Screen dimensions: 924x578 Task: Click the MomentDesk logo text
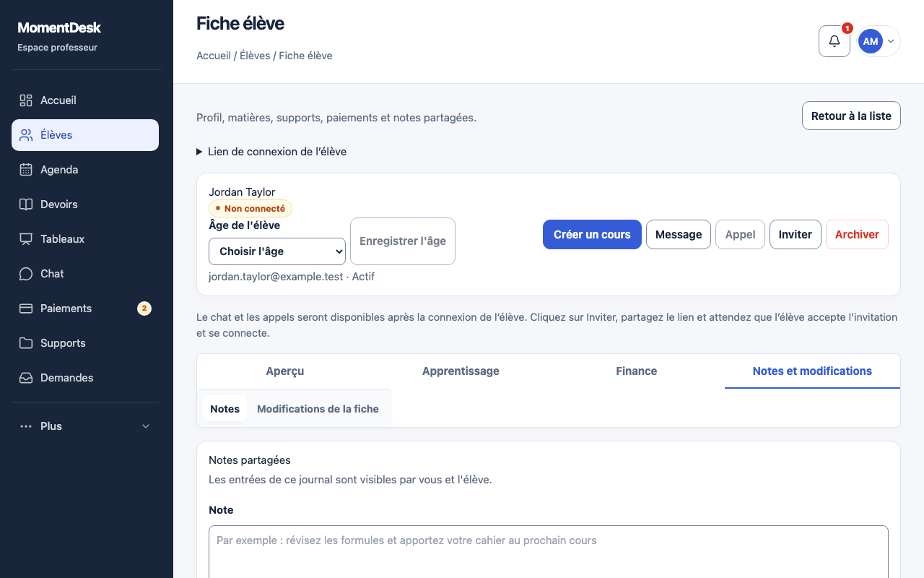click(x=59, y=28)
